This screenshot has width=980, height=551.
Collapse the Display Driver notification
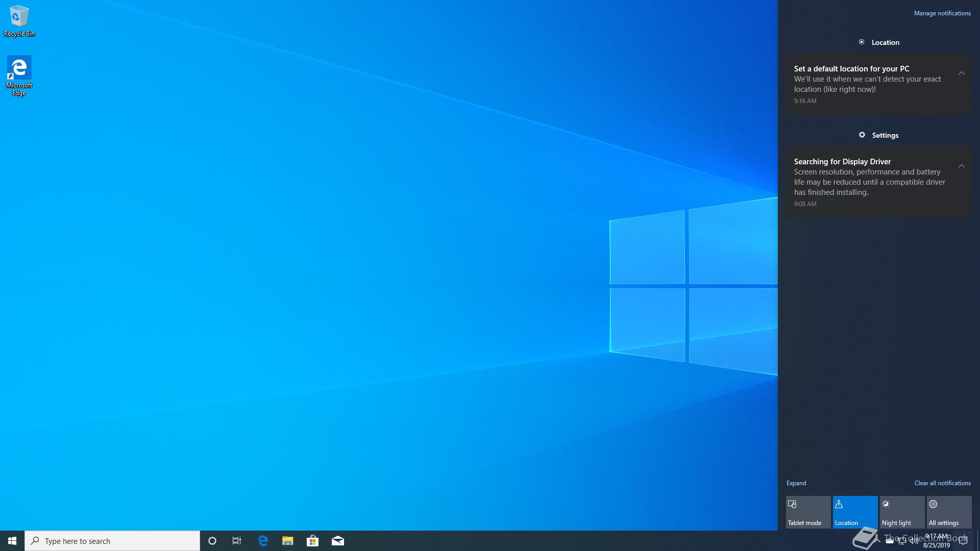coord(961,166)
